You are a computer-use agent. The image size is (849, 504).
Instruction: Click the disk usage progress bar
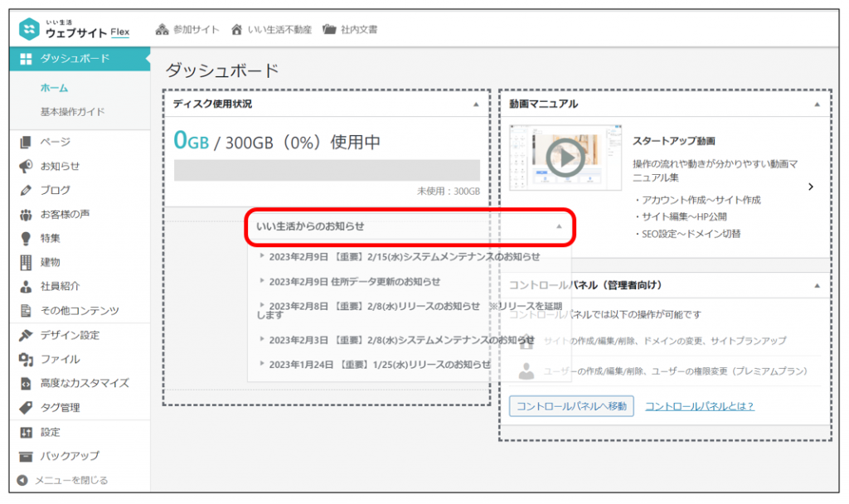tap(327, 170)
